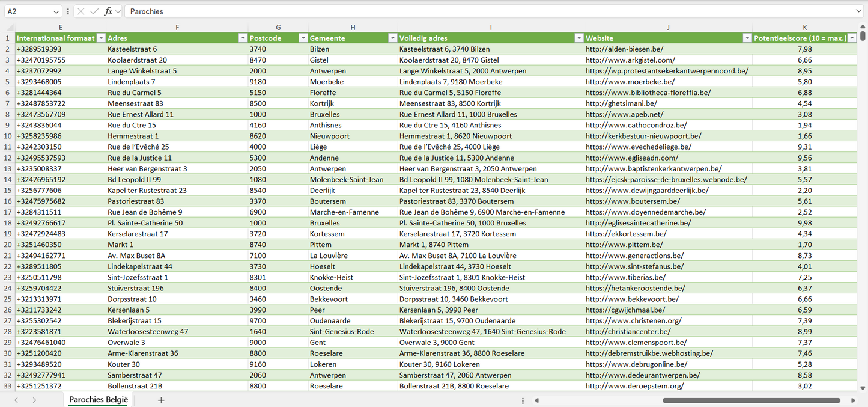The image size is (868, 407).
Task: Switch to the Parochies België sheet tab
Action: pos(99,400)
